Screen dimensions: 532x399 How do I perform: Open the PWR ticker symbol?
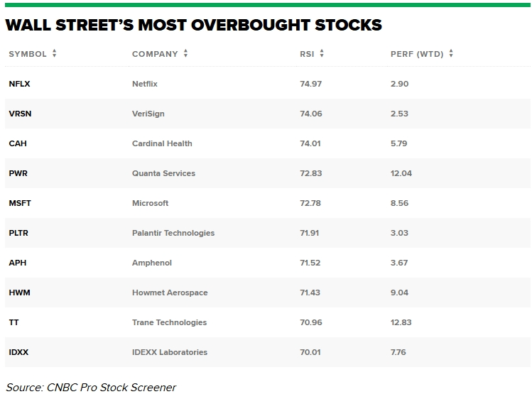pos(18,173)
